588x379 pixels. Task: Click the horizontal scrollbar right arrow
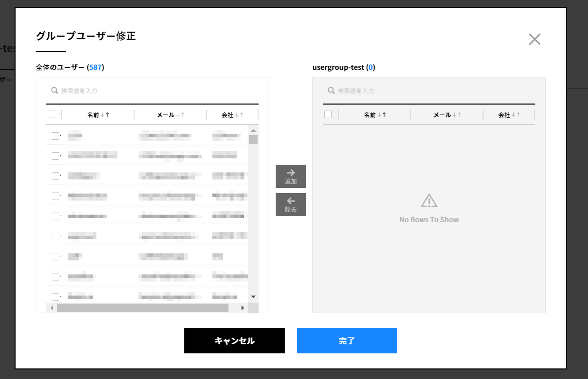click(243, 308)
